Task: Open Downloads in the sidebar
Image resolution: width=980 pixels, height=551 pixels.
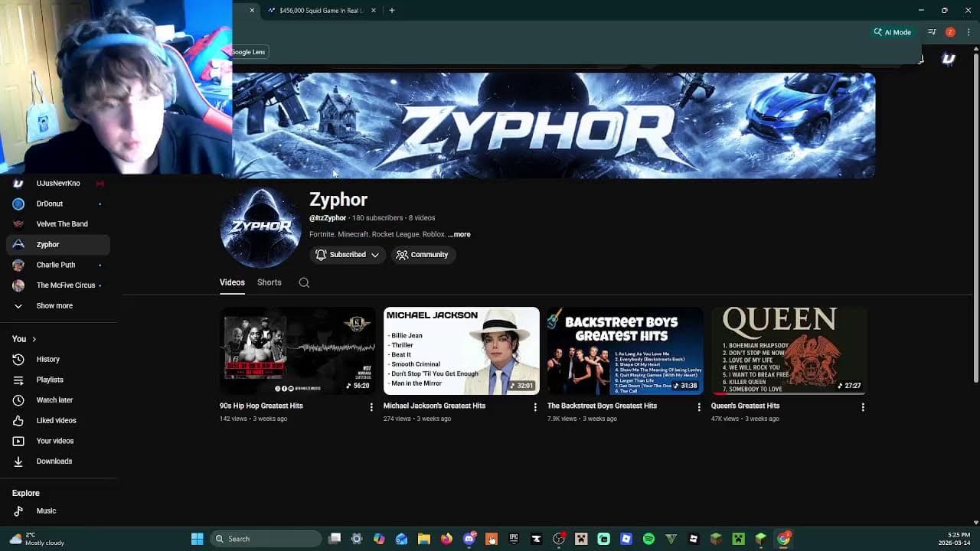Action: coord(58,461)
